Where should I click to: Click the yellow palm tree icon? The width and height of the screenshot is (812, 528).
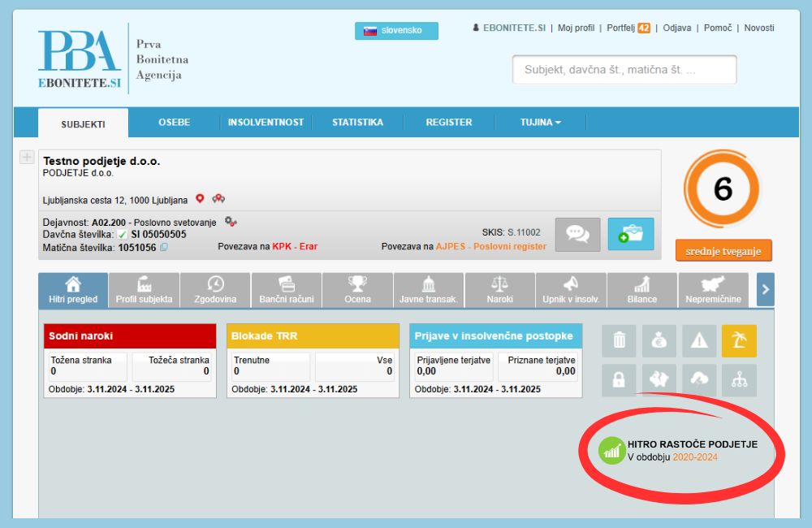[x=739, y=341]
